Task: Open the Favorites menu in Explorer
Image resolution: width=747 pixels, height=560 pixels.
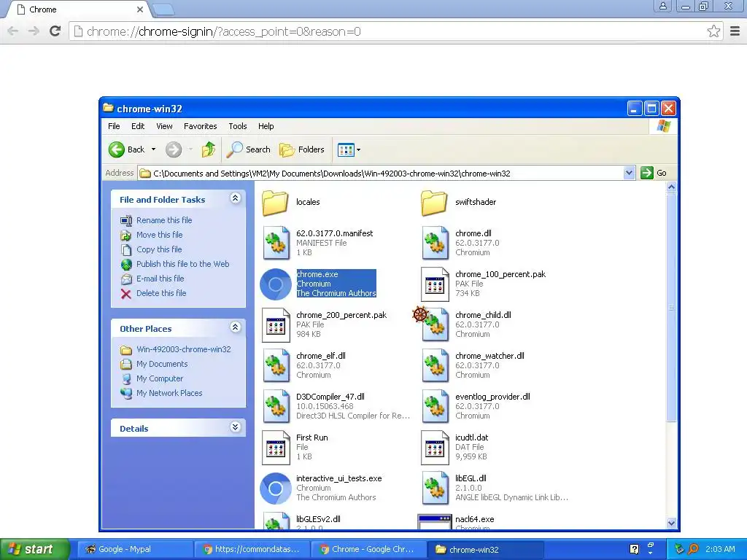Action: point(200,126)
